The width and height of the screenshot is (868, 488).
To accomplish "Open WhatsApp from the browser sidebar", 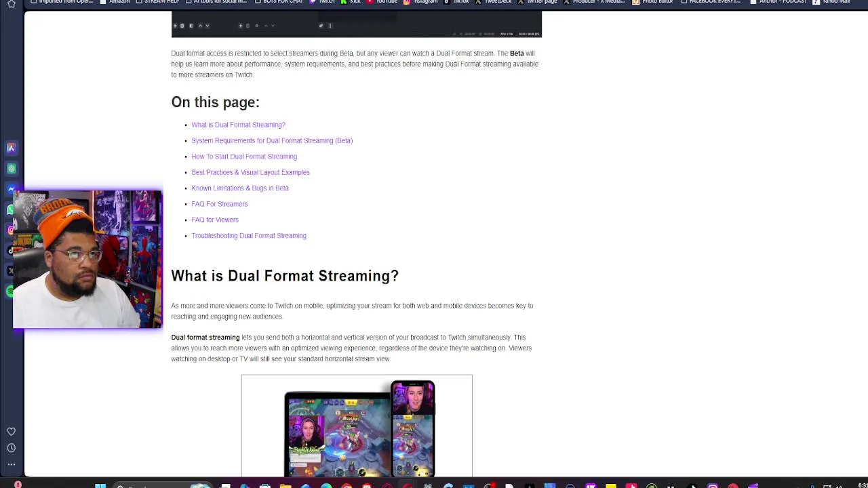I will pyautogui.click(x=9, y=209).
